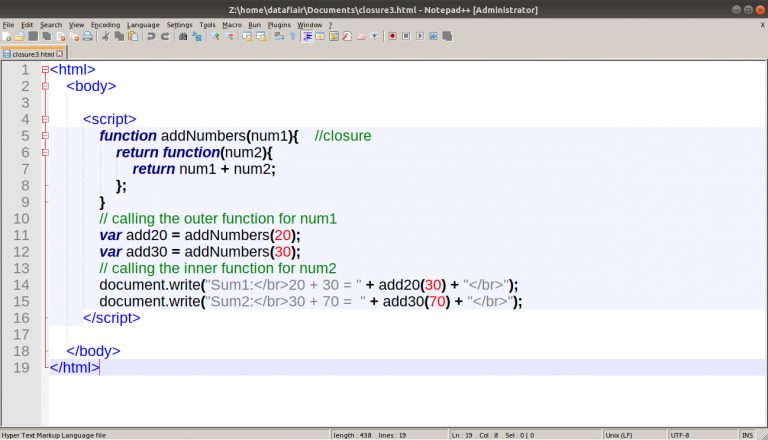Collapse the script fold on line 4
The width and height of the screenshot is (768, 440).
click(x=45, y=120)
